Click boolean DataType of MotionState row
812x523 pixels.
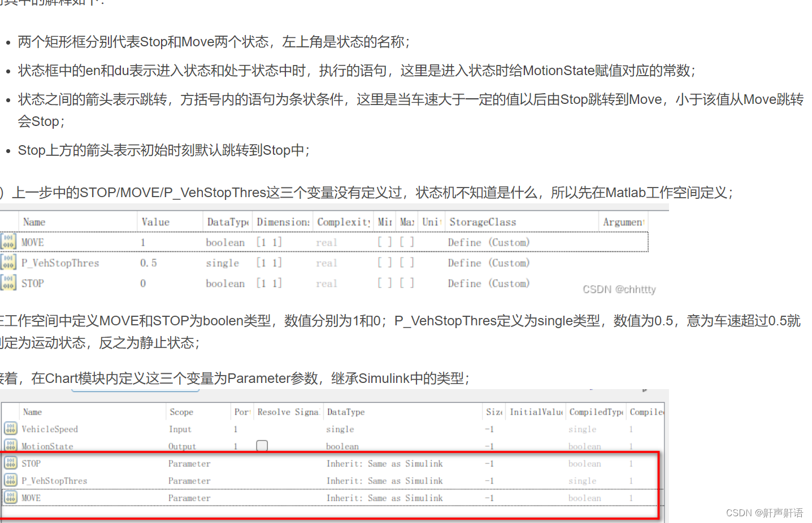342,446
